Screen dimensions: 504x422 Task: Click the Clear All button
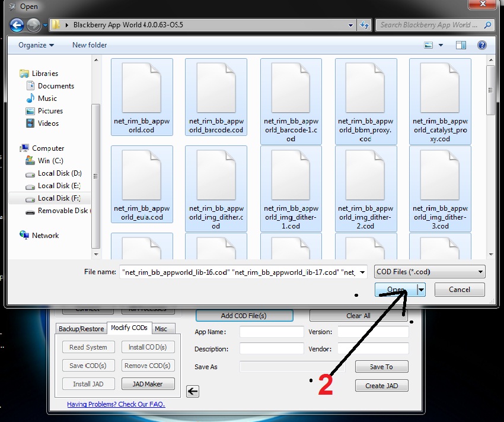[x=358, y=316]
